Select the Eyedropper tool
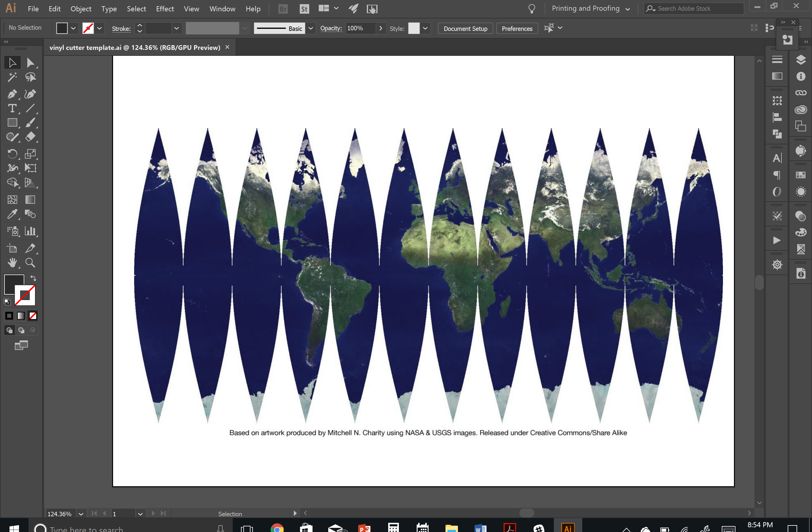This screenshot has width=812, height=532. (x=12, y=214)
